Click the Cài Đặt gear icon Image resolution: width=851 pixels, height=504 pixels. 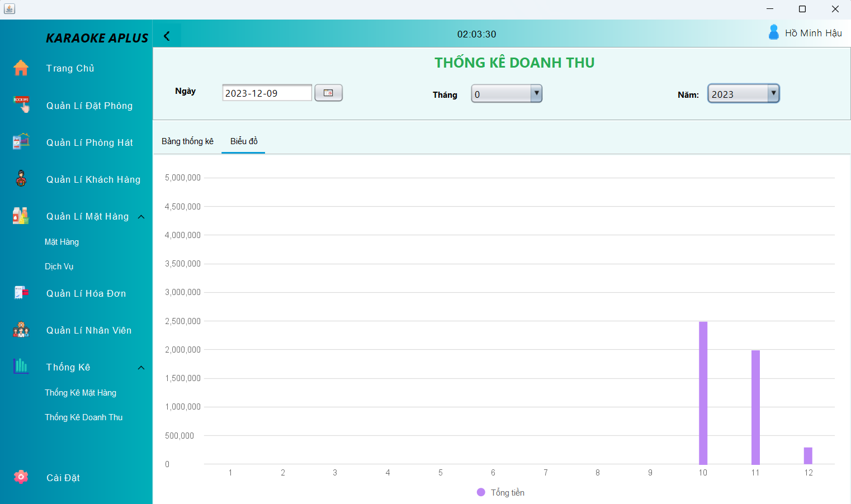pos(21,477)
